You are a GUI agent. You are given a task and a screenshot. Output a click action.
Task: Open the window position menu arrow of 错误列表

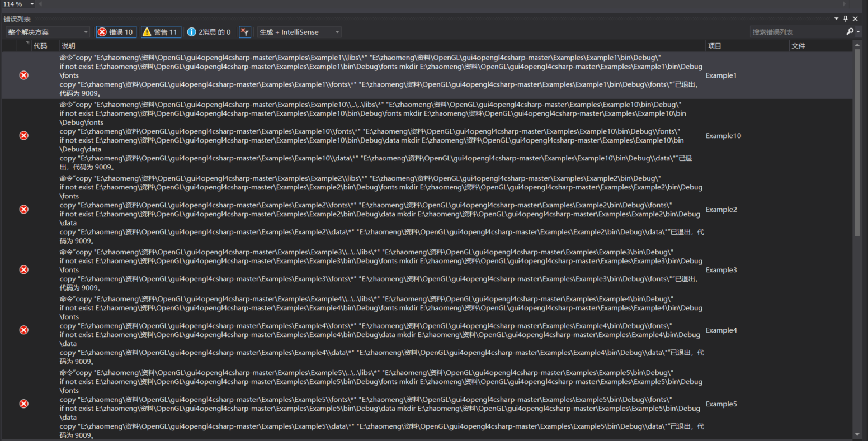pos(837,18)
